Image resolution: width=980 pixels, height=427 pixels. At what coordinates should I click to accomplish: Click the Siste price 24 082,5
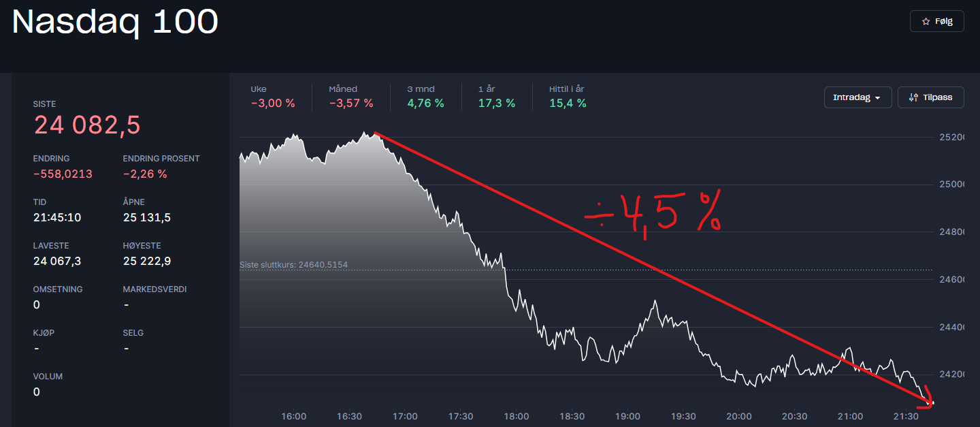coord(87,125)
